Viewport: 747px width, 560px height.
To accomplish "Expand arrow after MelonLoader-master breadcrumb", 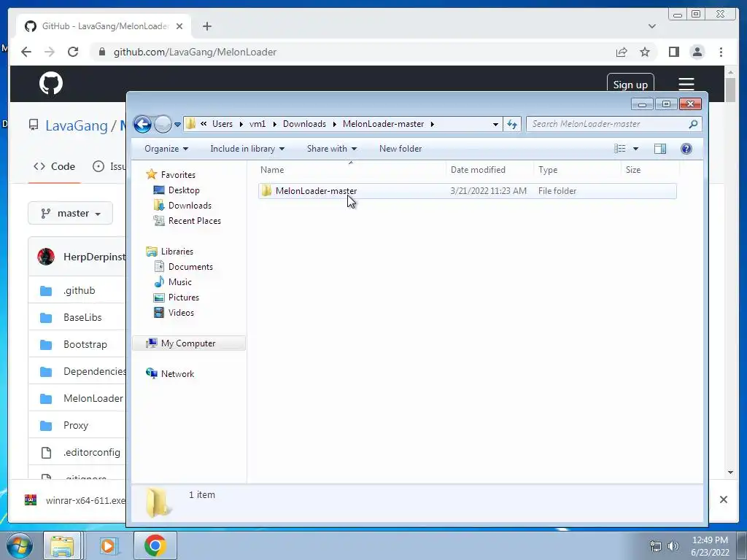I will coord(432,124).
